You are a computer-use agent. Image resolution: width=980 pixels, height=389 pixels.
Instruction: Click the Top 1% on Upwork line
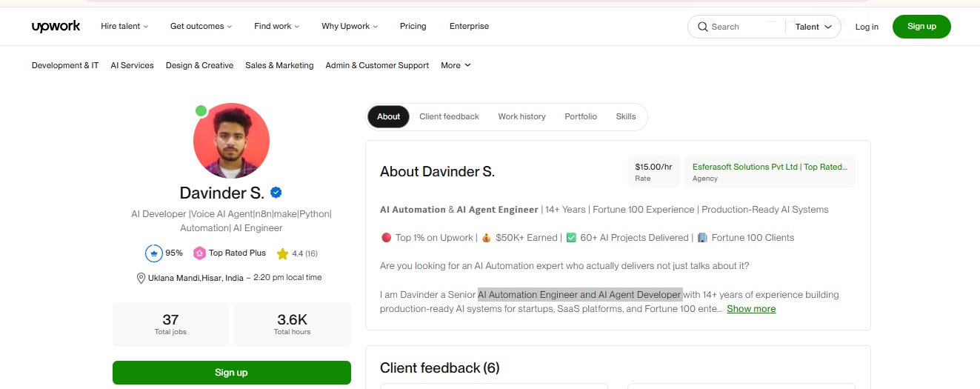pyautogui.click(x=434, y=238)
